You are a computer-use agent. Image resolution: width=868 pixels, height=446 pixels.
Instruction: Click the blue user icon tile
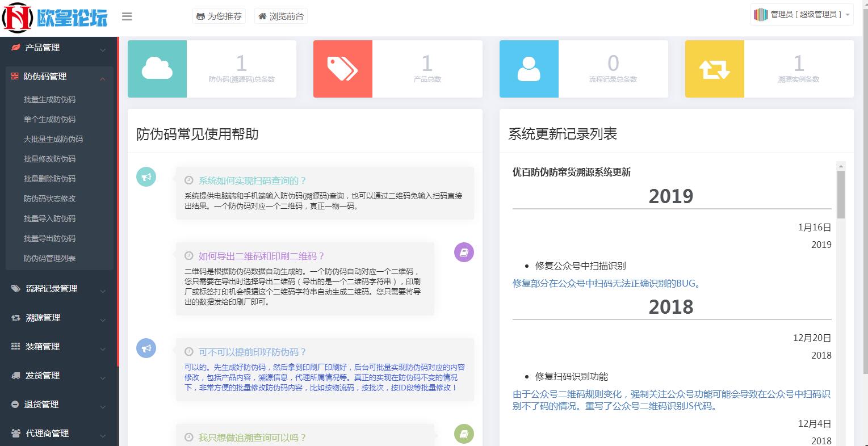tap(529, 69)
